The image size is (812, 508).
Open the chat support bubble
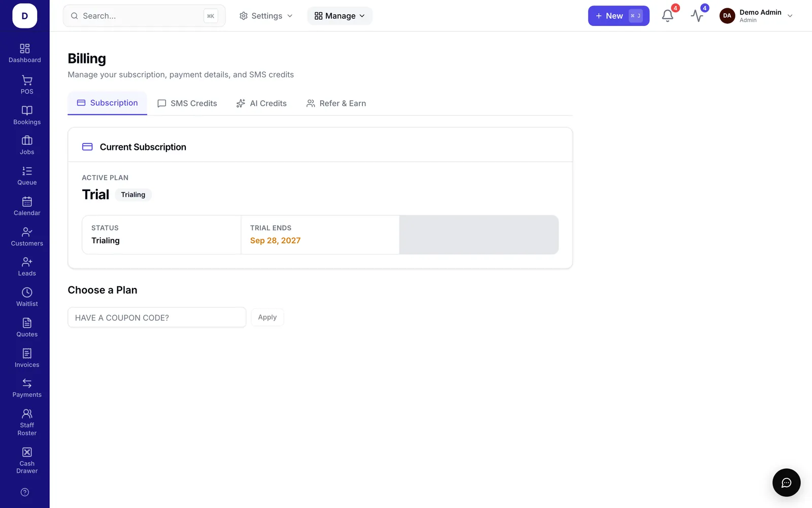click(786, 483)
